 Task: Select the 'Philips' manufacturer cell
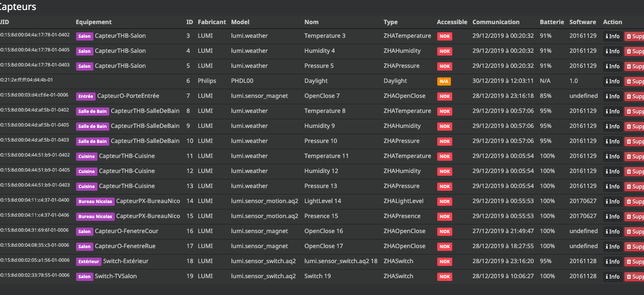pyautogui.click(x=207, y=81)
